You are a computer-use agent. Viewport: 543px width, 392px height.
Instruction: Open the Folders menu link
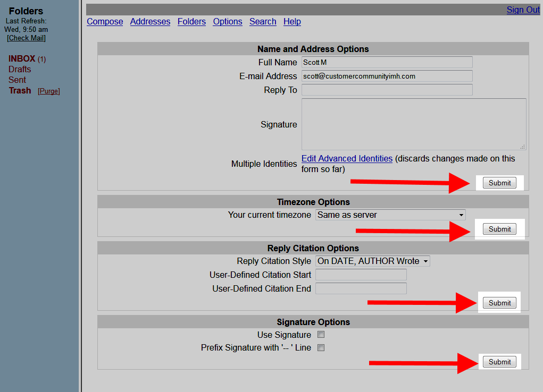191,21
